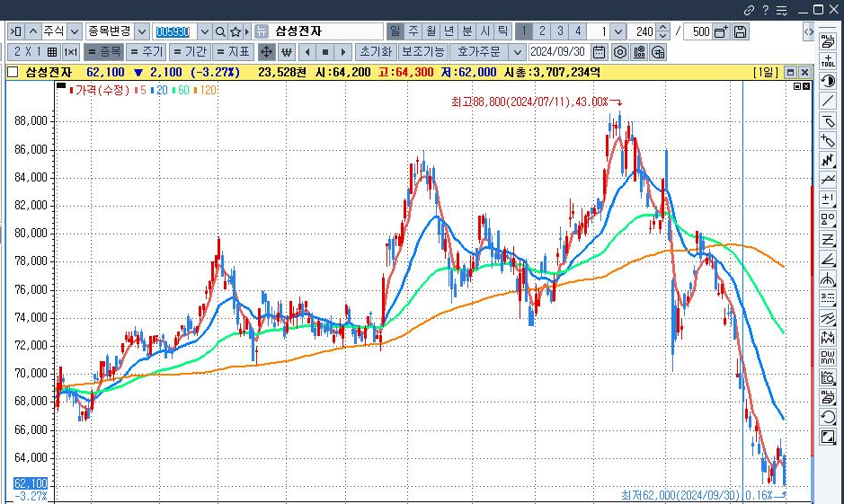Select the 틱 tick period tab

(x=502, y=31)
